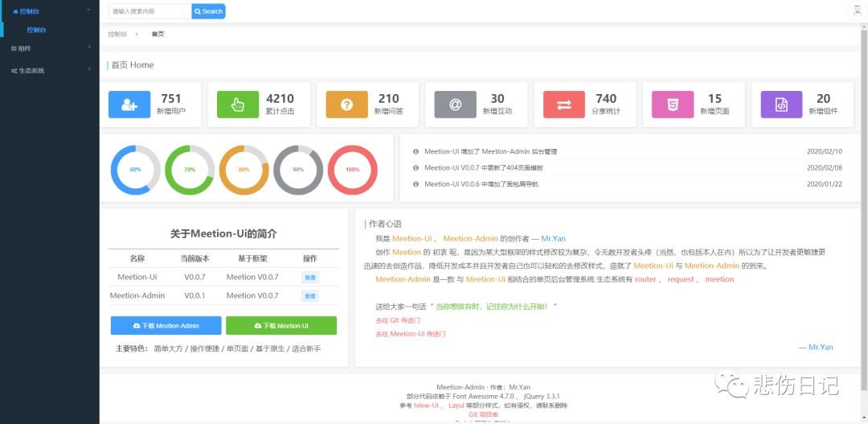Click the 740 分享统计 count

[x=606, y=99]
